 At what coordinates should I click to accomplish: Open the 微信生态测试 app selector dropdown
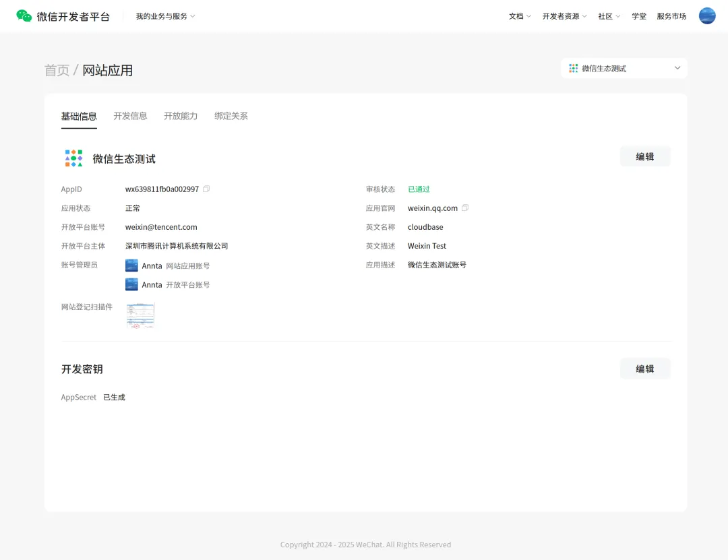(624, 68)
